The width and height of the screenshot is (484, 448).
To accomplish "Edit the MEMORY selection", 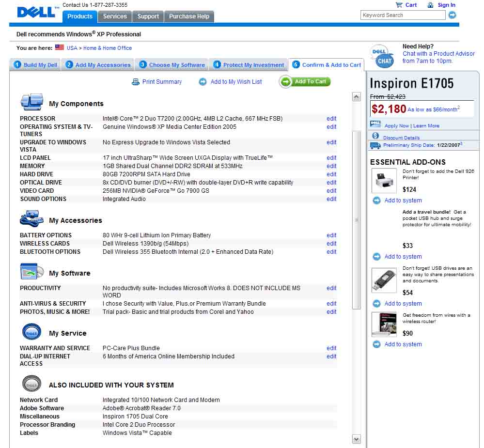I will 331,166.
